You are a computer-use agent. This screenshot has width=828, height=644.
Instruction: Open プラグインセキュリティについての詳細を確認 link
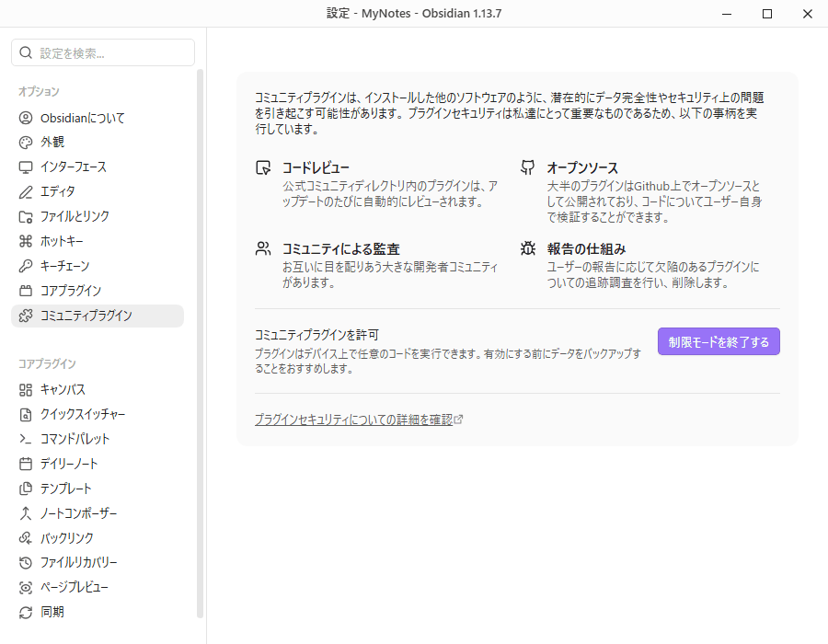(353, 420)
